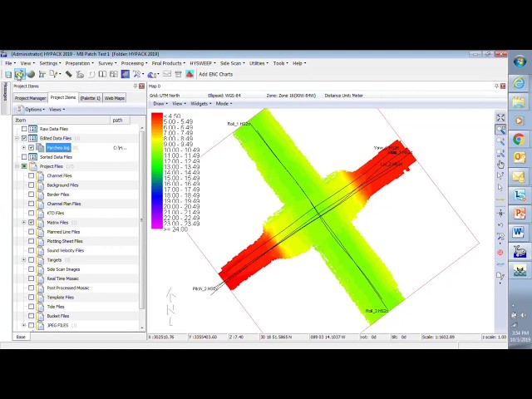The height and width of the screenshot is (399, 532).
Task: Click the undo rotate arrow icon
Action: (500, 224)
